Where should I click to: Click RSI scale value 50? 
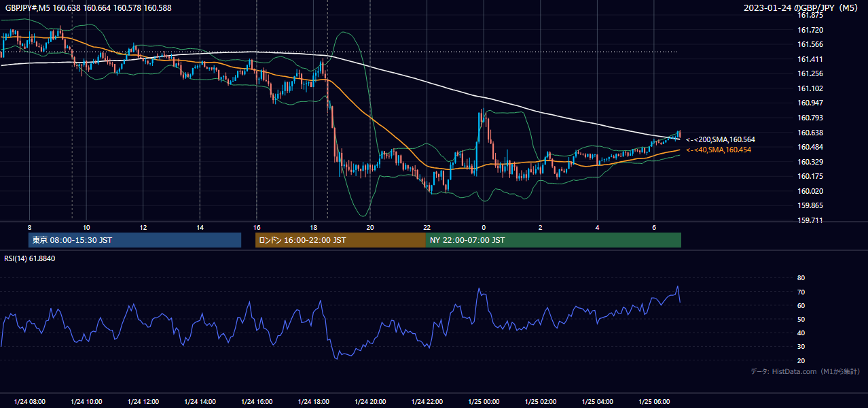pyautogui.click(x=801, y=319)
